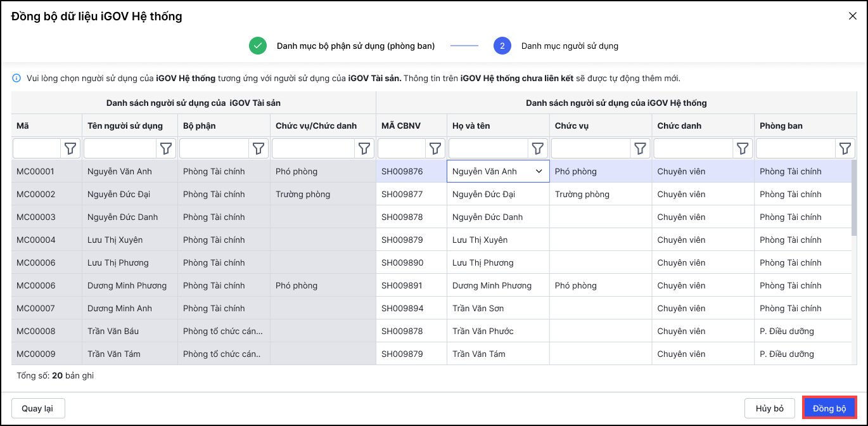This screenshot has width=868, height=426.
Task: Click cell MC00004
Action: pos(46,240)
